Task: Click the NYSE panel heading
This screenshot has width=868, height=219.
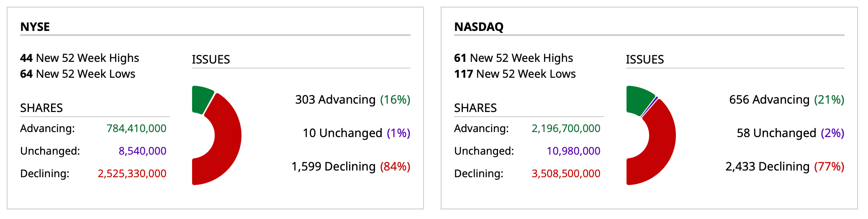Action: (x=35, y=27)
